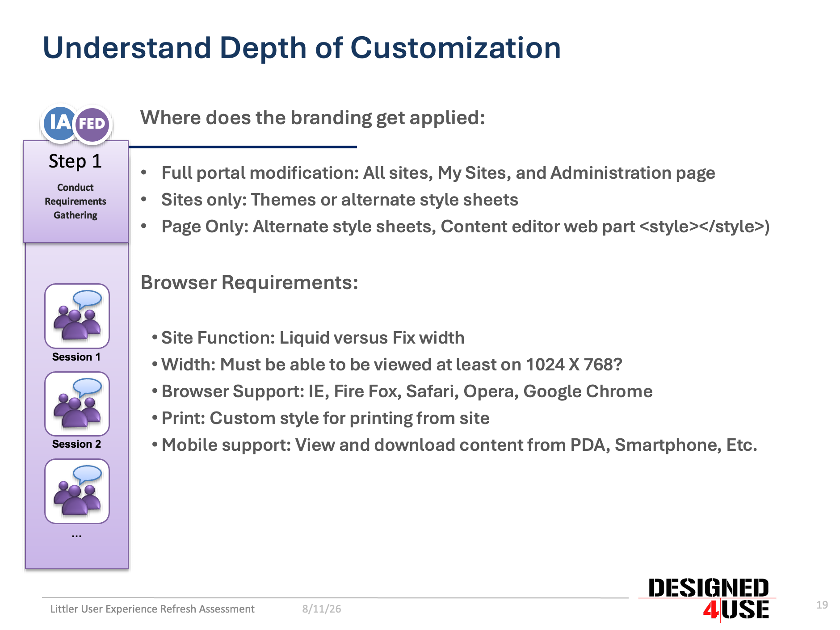Select the Session 1 group chat icon
Viewport: 840px width, 630px height.
pyautogui.click(x=77, y=316)
